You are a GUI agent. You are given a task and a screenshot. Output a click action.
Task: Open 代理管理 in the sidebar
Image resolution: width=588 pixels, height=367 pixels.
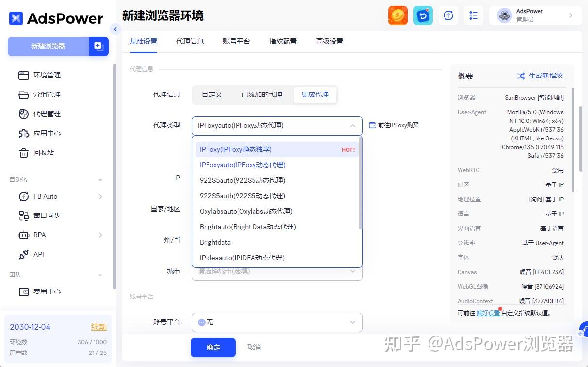pos(24,114)
